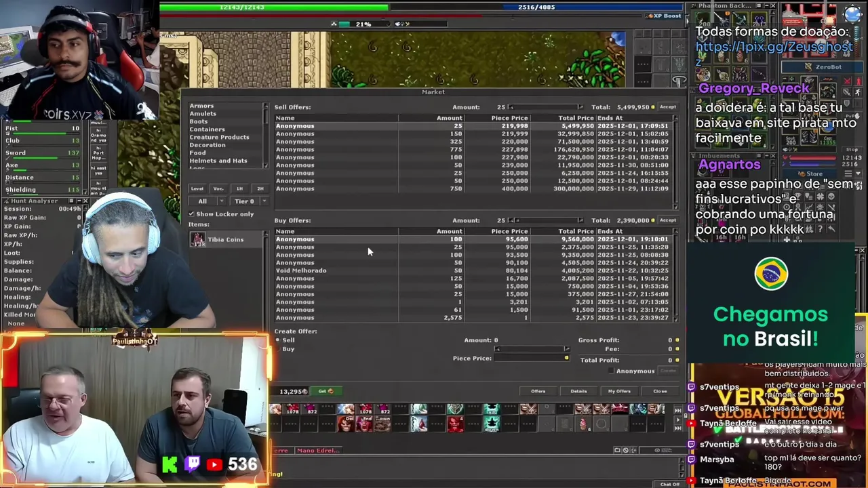Click Sell Offers table scrollbar

(x=675, y=162)
